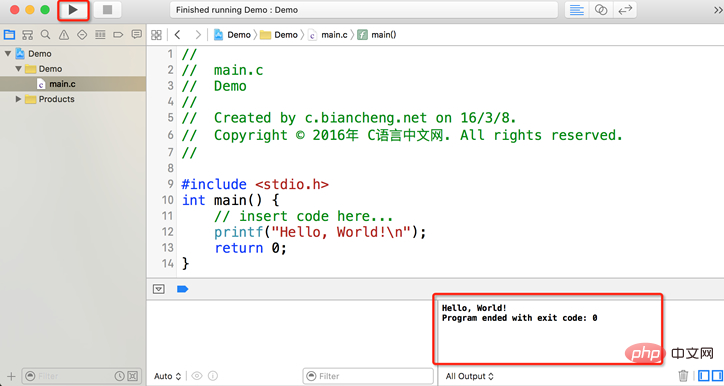
Task: Open related items grid menu
Action: tap(157, 35)
